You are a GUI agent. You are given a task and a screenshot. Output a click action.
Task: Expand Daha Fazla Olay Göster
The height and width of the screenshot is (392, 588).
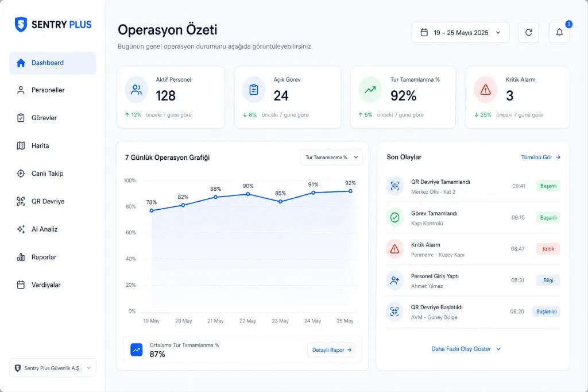466,349
